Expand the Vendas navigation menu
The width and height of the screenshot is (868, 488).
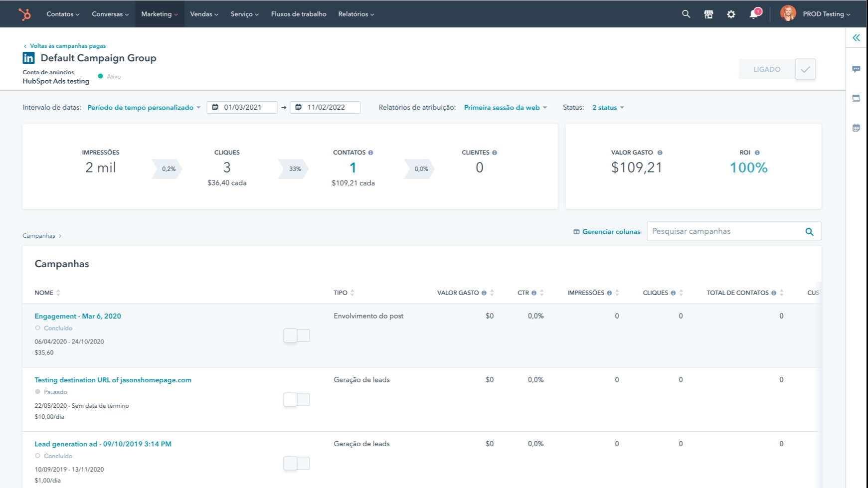[x=204, y=14]
